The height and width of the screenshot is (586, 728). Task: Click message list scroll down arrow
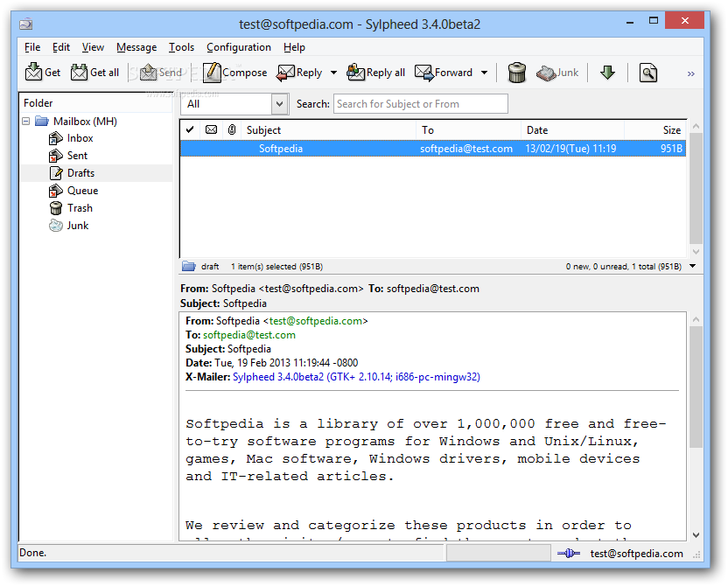[696, 252]
